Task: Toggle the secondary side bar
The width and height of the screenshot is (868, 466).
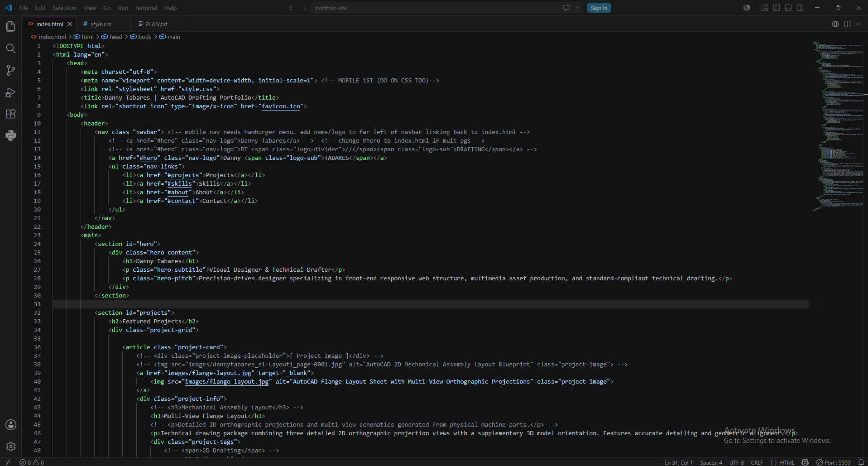Action: [x=800, y=8]
